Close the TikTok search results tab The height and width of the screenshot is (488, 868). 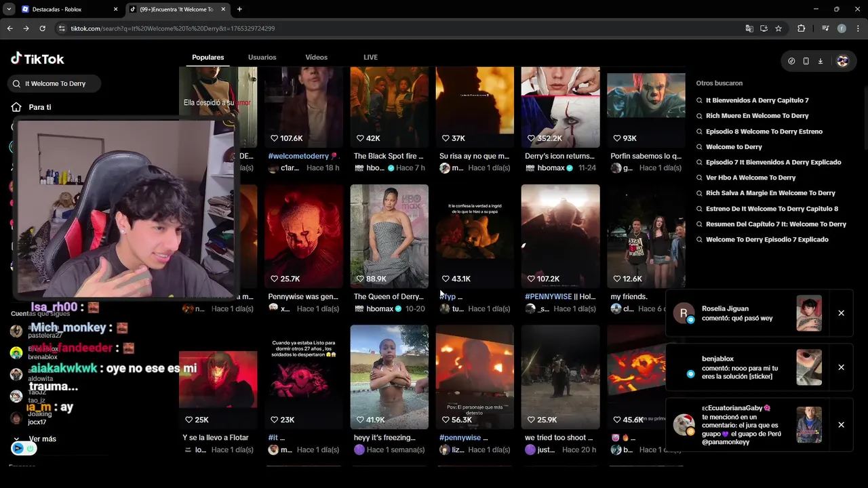[x=224, y=9]
